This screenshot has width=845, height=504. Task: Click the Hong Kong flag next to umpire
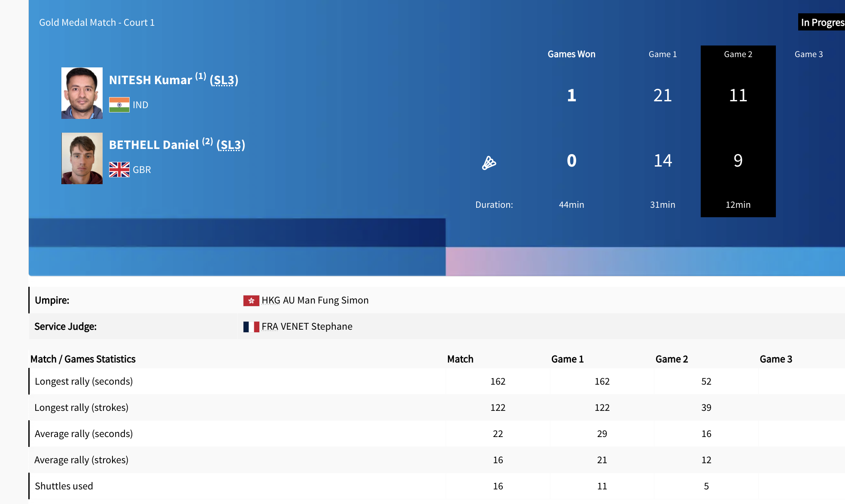point(251,301)
